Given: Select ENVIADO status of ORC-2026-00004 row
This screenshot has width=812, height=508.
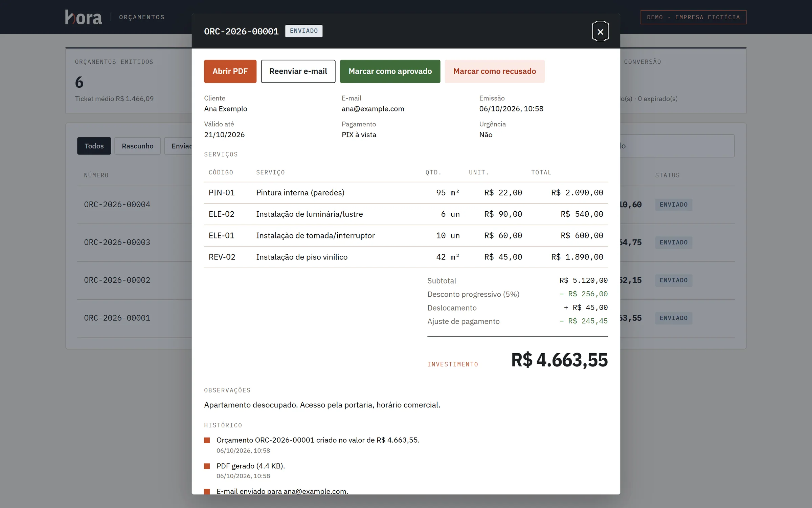Looking at the screenshot, I should [674, 205].
